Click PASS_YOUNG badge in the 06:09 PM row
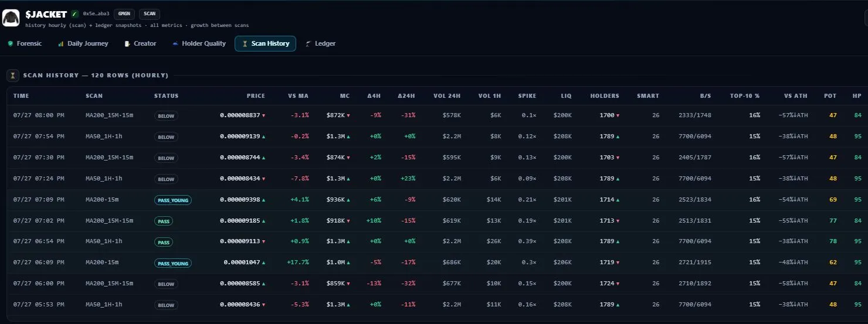The image size is (868, 324). [x=173, y=263]
